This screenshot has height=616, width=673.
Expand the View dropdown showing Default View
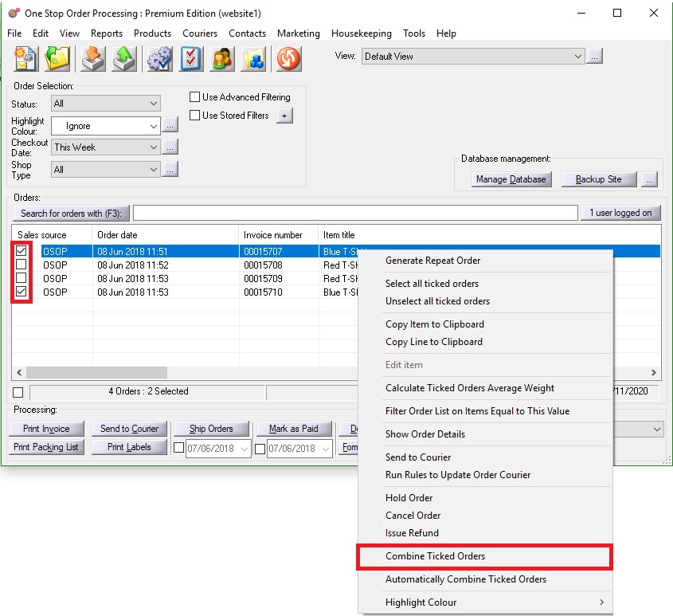473,57
